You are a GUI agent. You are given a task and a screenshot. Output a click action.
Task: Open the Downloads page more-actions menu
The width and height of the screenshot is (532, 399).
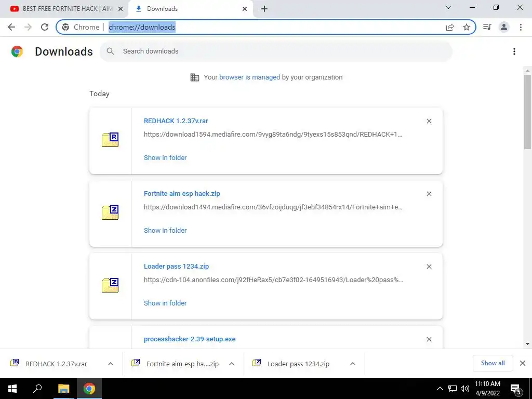tap(514, 51)
